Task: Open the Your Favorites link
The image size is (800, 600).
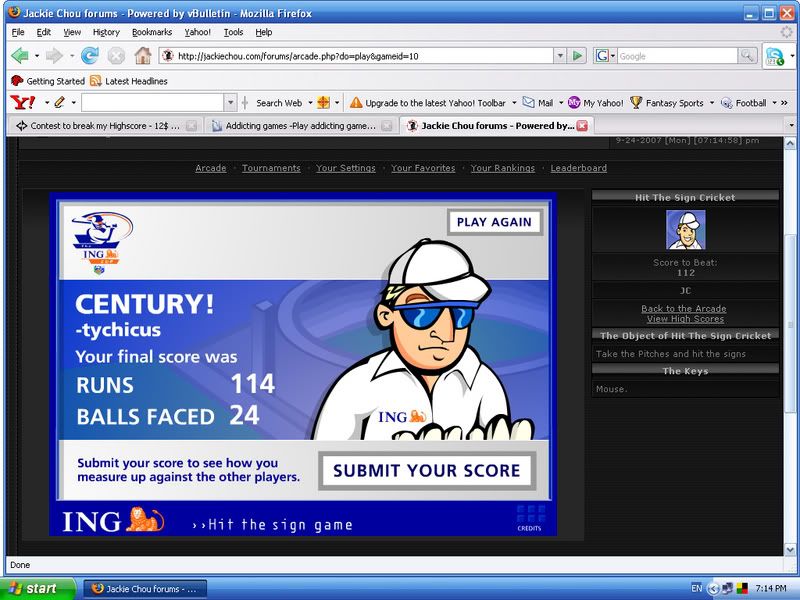Action: (x=423, y=168)
